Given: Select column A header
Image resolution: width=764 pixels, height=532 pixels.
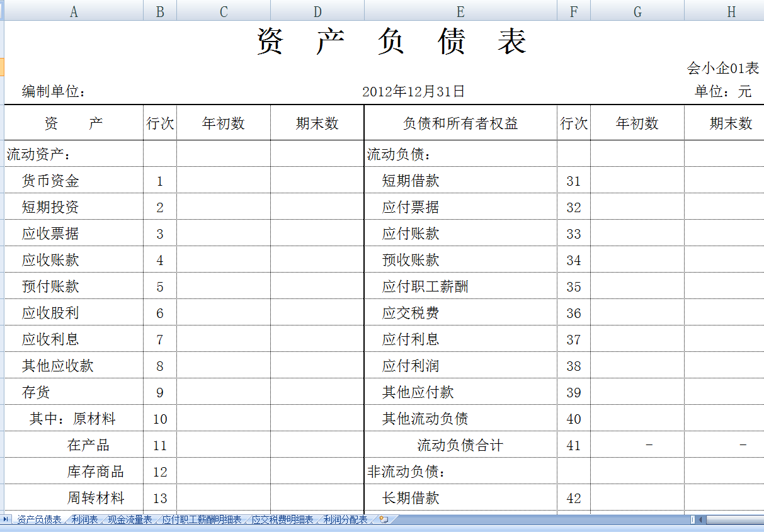Looking at the screenshot, I should pos(74,12).
